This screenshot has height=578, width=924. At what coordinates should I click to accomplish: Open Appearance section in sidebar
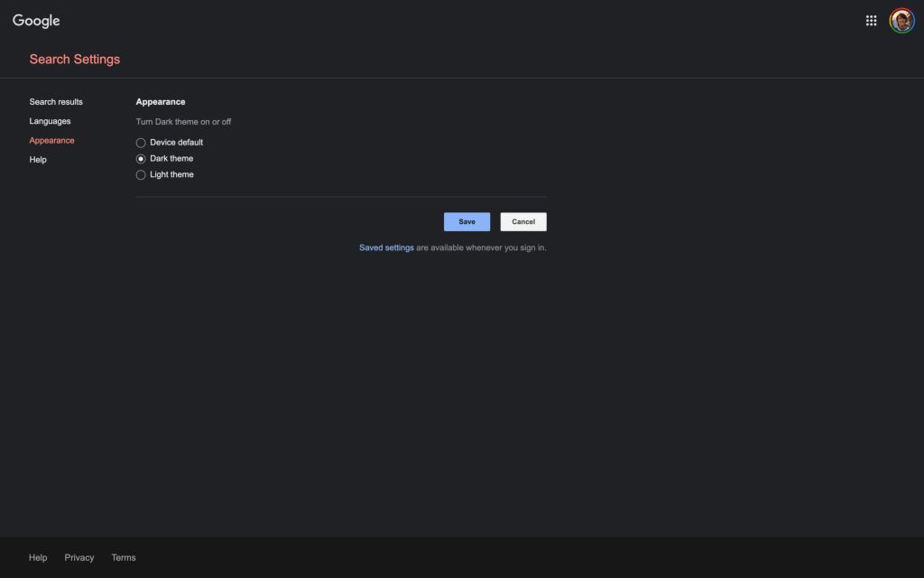point(51,140)
